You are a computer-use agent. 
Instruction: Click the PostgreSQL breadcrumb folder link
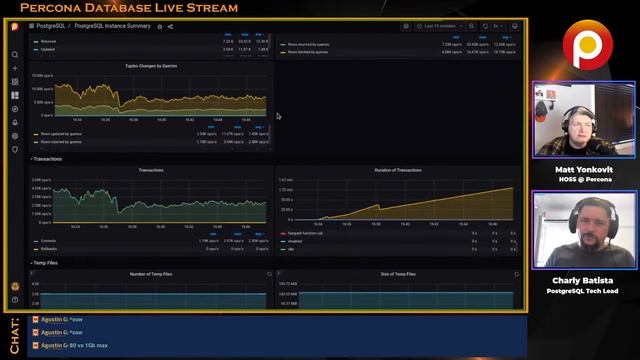tap(51, 26)
